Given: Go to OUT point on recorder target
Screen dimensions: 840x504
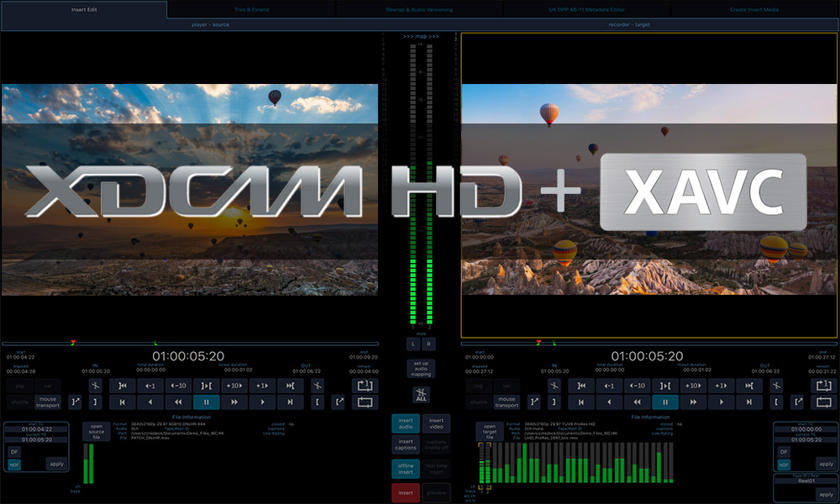Looking at the screenshot, I should [x=749, y=386].
